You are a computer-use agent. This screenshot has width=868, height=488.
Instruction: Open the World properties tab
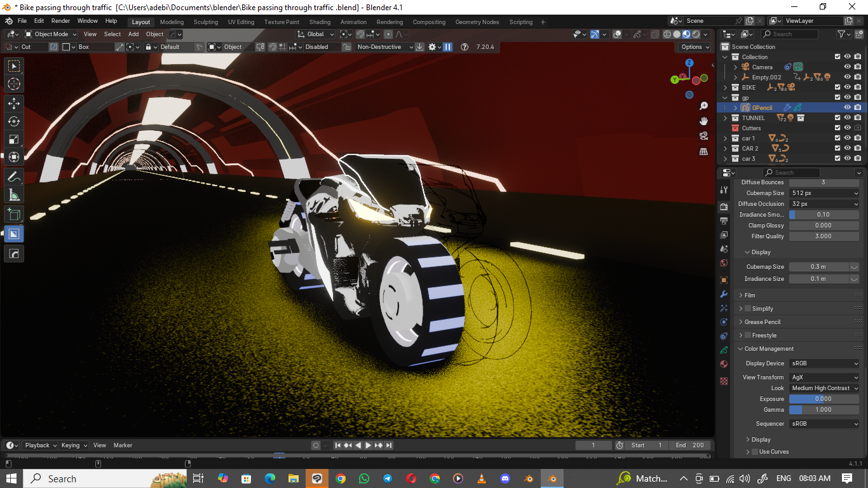(724, 263)
